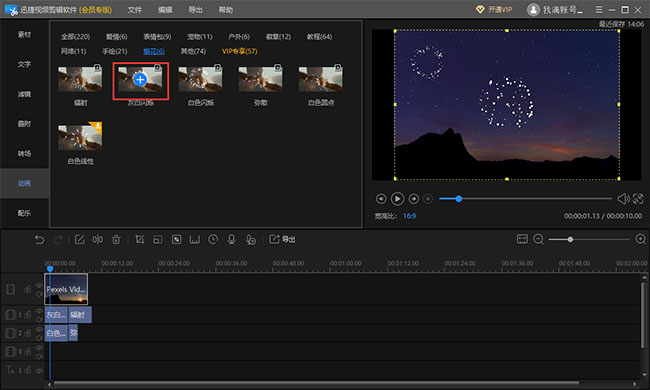650x390 pixels.
Task: Mute the main video track audio
Action: coord(39,294)
